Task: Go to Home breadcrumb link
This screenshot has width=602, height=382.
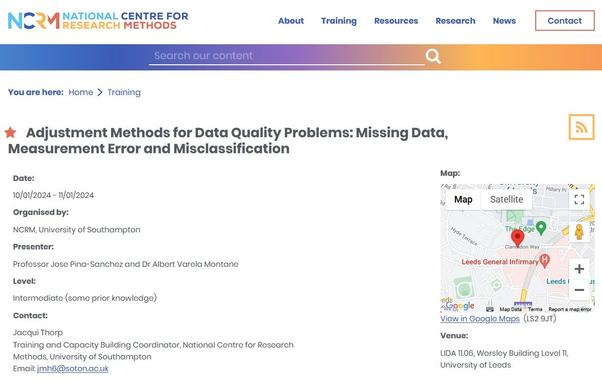Action: 81,92
